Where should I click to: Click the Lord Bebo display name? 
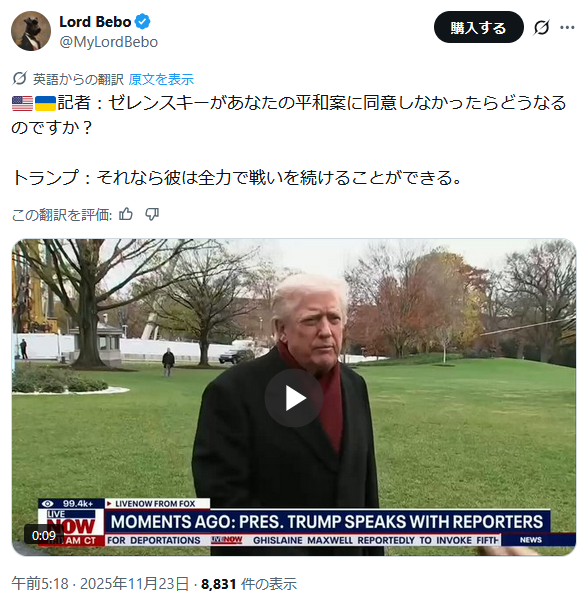pos(95,22)
